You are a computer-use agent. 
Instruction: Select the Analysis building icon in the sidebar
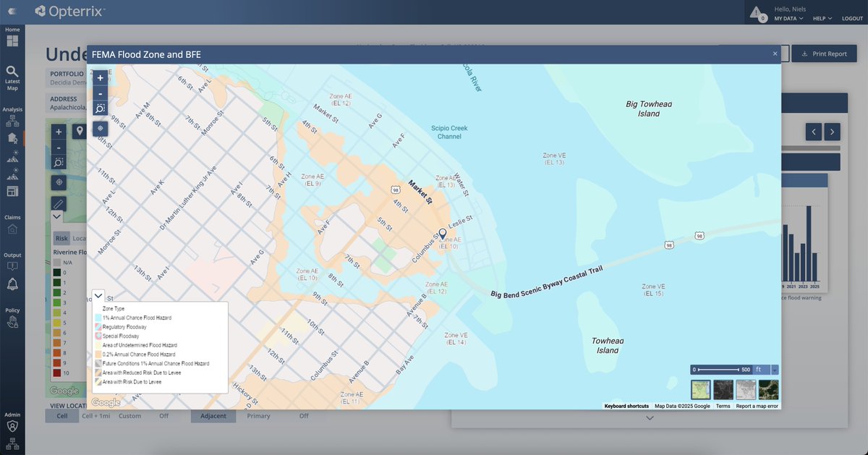click(x=12, y=138)
